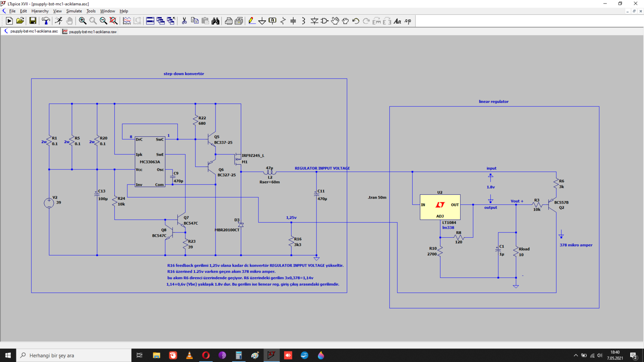The width and height of the screenshot is (644, 362).
Task: Open the Edit menu
Action: point(23,11)
